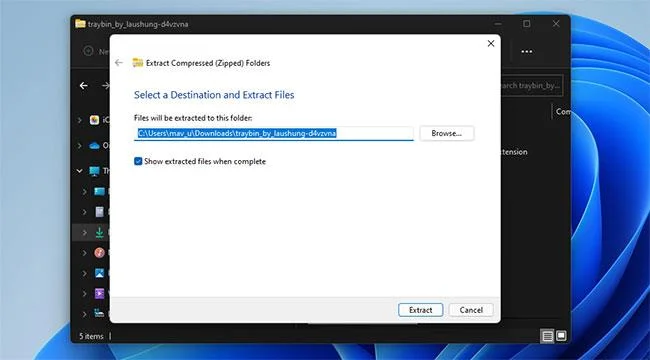This screenshot has width=650, height=360.
Task: Uncheck Show extracted files when complete
Action: tap(138, 161)
